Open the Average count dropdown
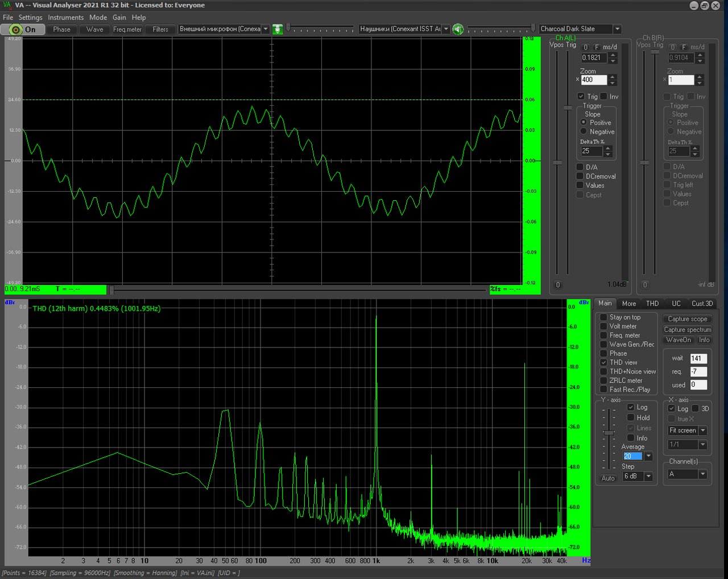Viewport: 728px width, 579px height. click(648, 456)
